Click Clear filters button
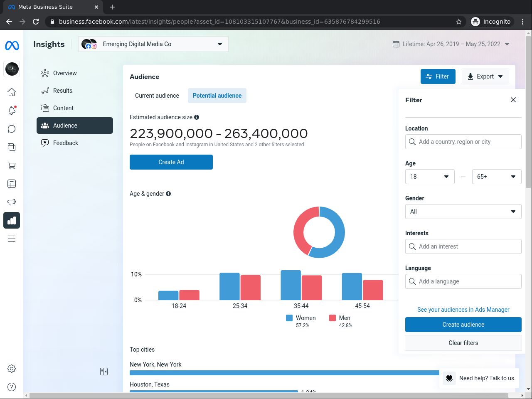 tap(463, 343)
